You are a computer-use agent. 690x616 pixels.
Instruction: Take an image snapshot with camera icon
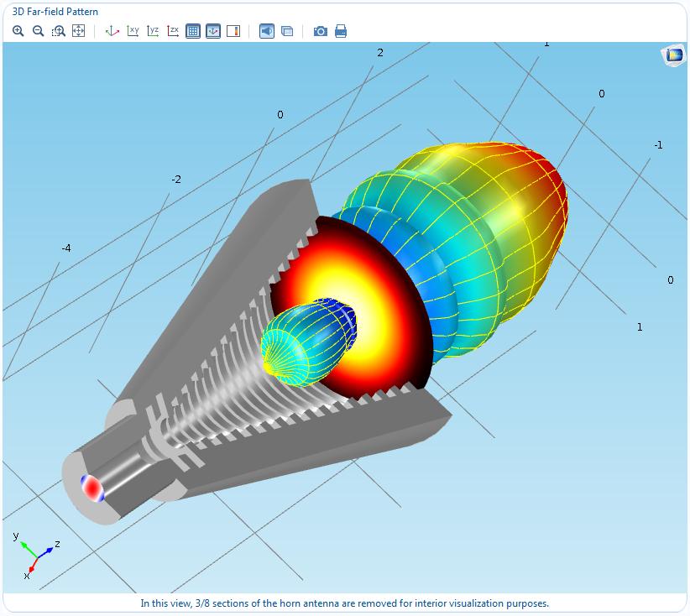(x=321, y=31)
